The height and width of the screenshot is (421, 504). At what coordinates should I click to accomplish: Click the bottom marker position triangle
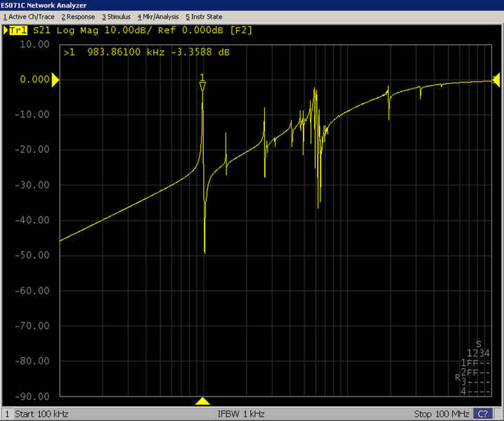202,401
